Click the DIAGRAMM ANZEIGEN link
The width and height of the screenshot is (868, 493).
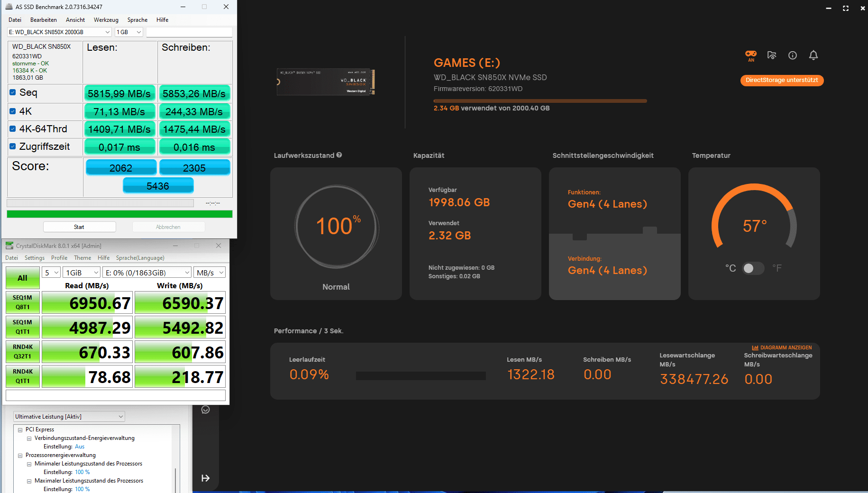tap(782, 347)
